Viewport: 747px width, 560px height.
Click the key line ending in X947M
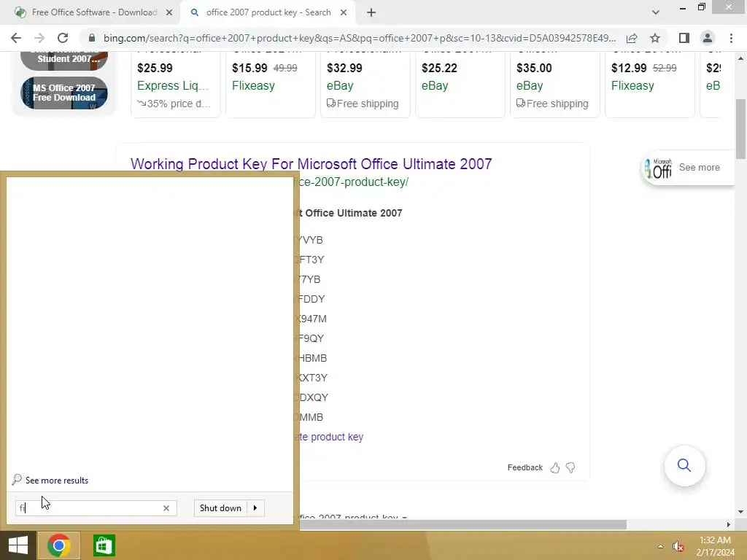click(311, 319)
